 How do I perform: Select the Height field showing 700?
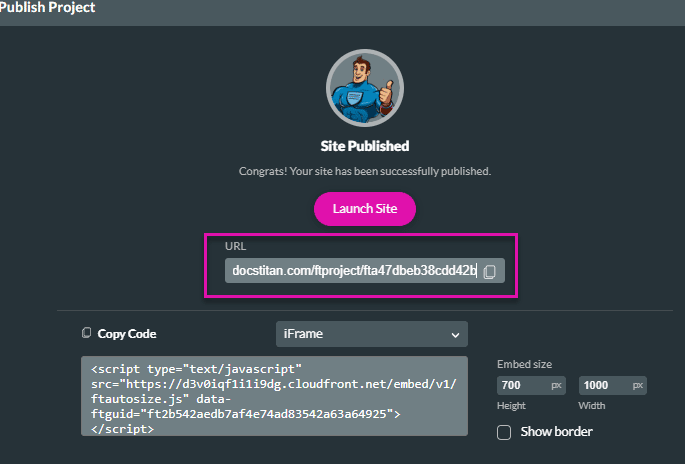(520, 385)
